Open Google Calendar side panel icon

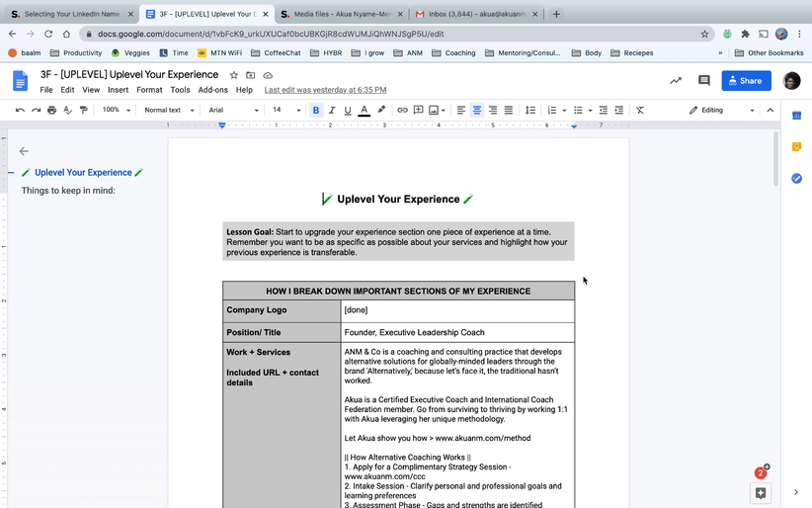tap(796, 116)
